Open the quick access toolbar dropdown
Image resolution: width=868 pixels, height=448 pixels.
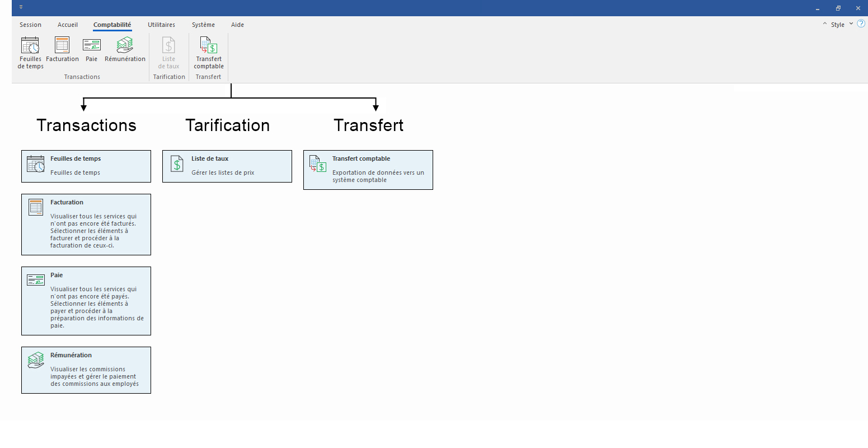pos(21,8)
